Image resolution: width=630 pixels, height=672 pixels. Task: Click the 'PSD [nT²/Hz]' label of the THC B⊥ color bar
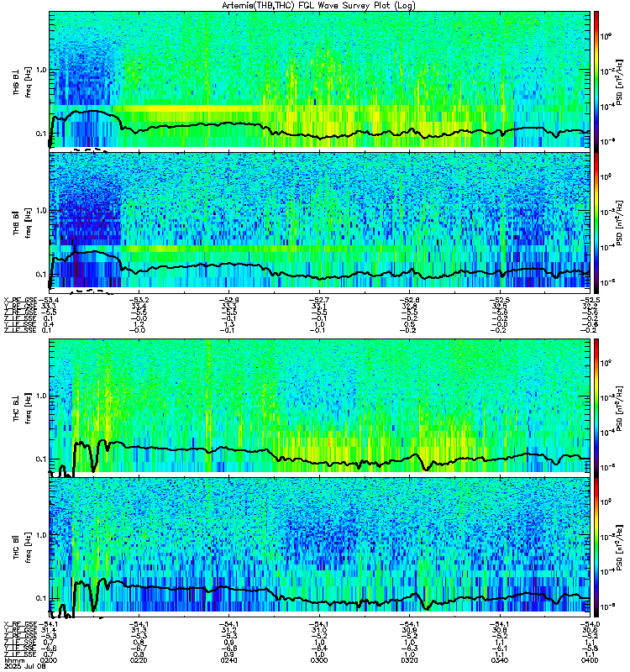click(619, 408)
